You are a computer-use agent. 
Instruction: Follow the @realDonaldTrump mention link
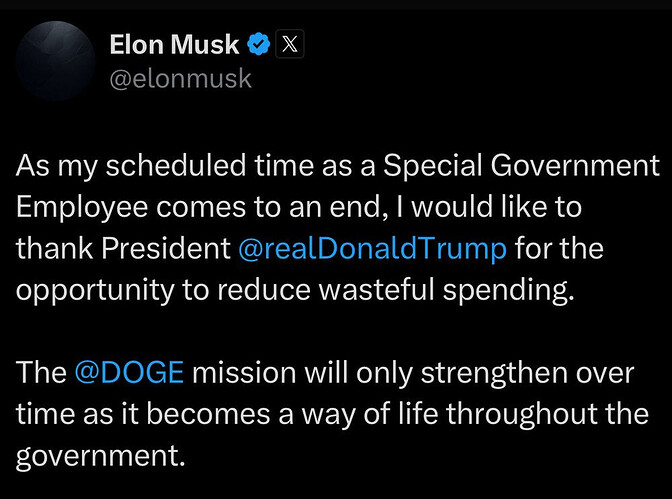[372, 249]
